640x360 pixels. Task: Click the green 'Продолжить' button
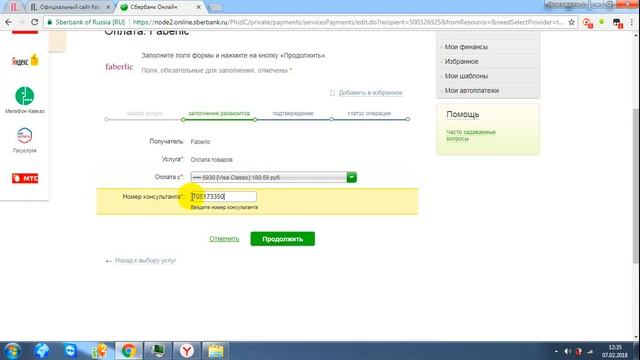pos(282,239)
